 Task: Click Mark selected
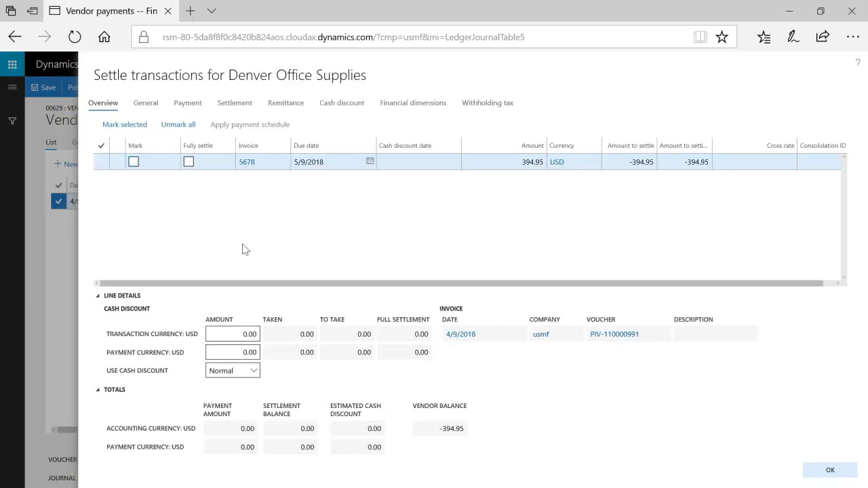(125, 125)
